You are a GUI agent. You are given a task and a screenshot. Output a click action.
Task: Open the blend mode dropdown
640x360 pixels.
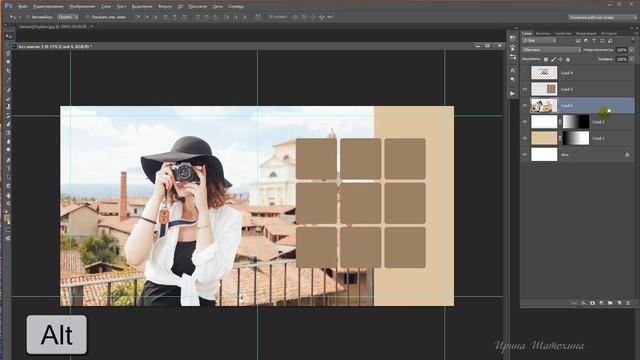point(551,50)
